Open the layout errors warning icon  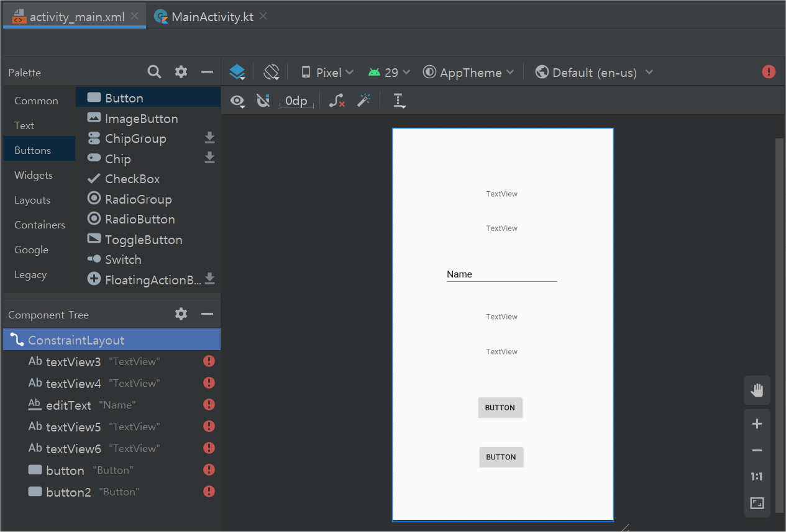[769, 72]
